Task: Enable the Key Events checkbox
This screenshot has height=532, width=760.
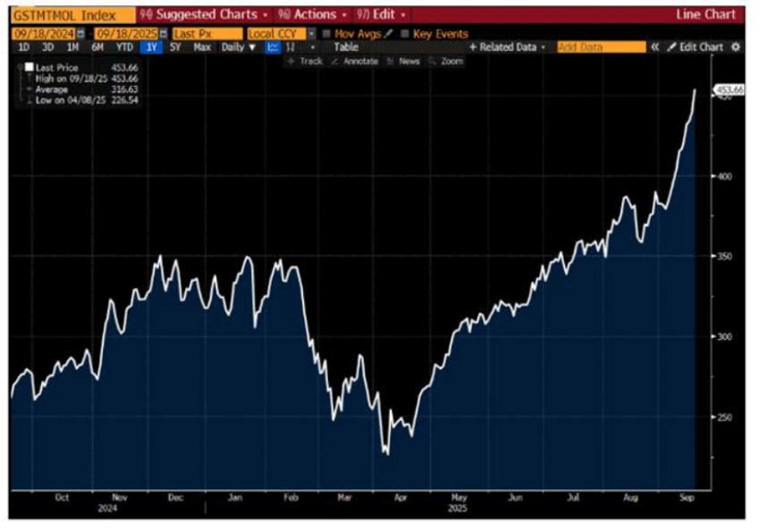Action: (405, 34)
